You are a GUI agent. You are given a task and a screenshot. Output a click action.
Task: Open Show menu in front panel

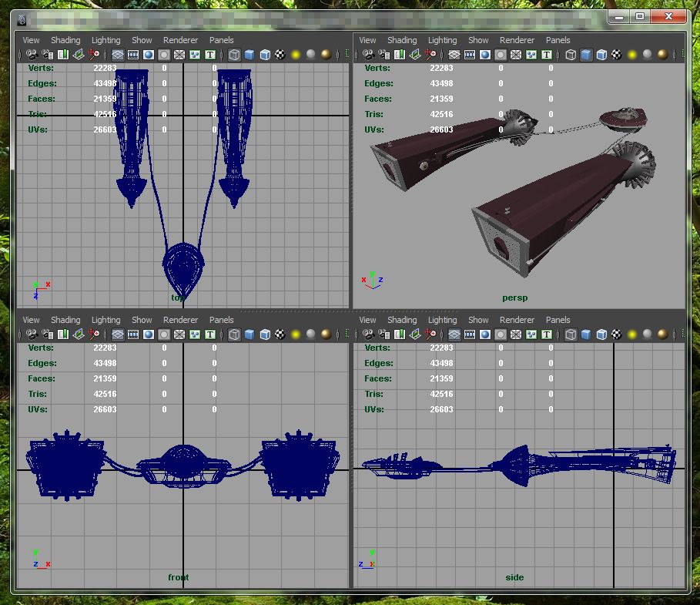[142, 320]
